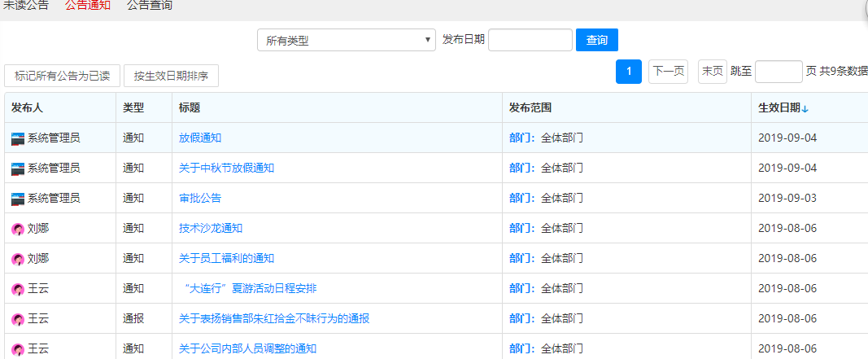This screenshot has width=868, height=359.
Task: Click system administrator avatar beside 放假通知 row
Action: click(x=18, y=138)
